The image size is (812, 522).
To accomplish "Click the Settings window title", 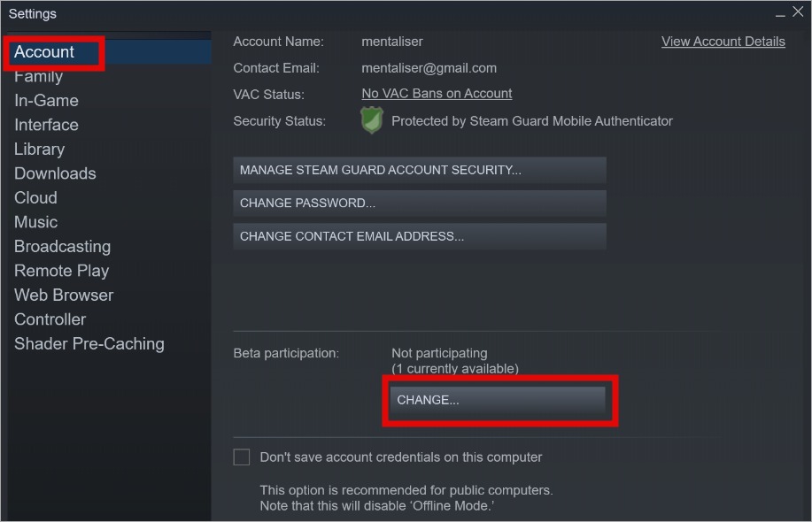I will 32,13.
